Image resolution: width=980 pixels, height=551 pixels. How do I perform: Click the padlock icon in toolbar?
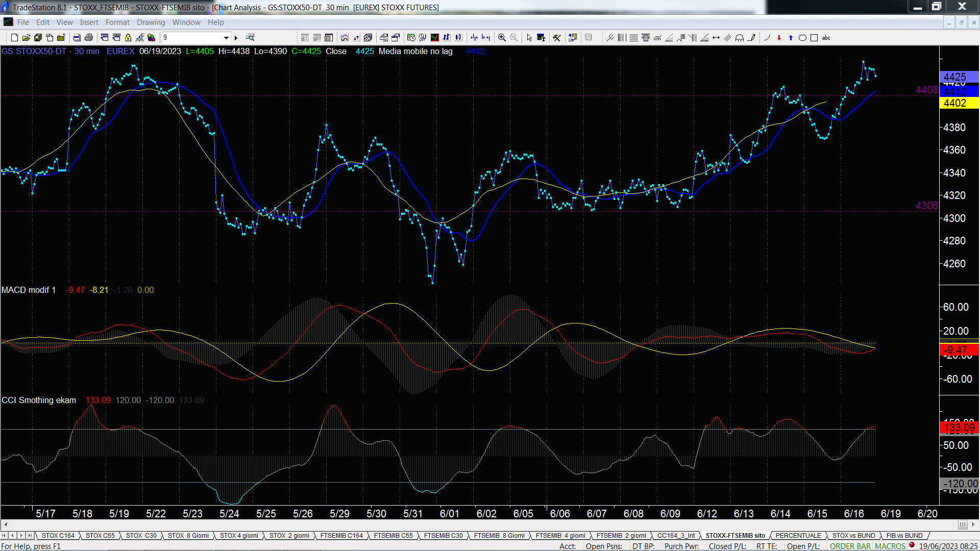128,38
